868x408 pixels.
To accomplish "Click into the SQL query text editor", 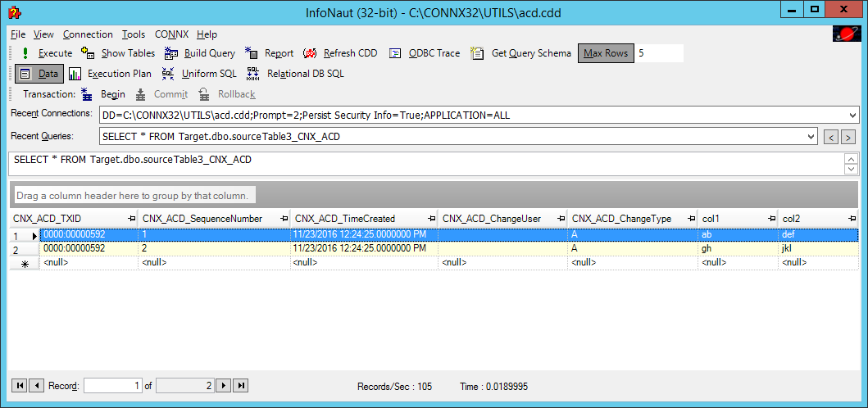I will click(x=425, y=163).
